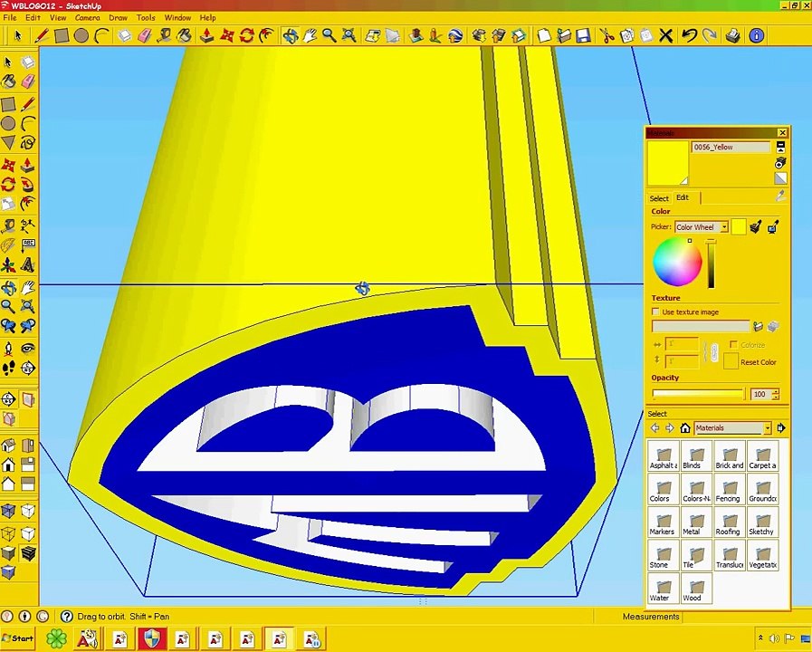812x652 pixels.
Task: Toggle the secondary selection pane button
Action: click(x=780, y=147)
